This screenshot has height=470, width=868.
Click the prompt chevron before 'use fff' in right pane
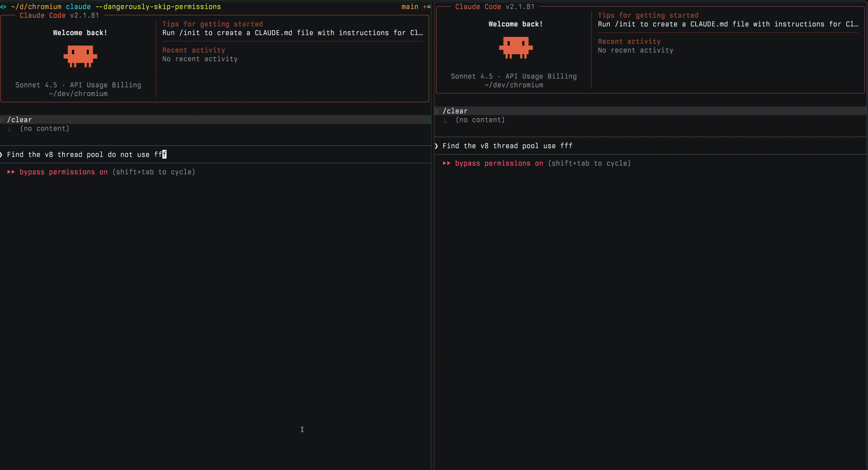click(436, 146)
